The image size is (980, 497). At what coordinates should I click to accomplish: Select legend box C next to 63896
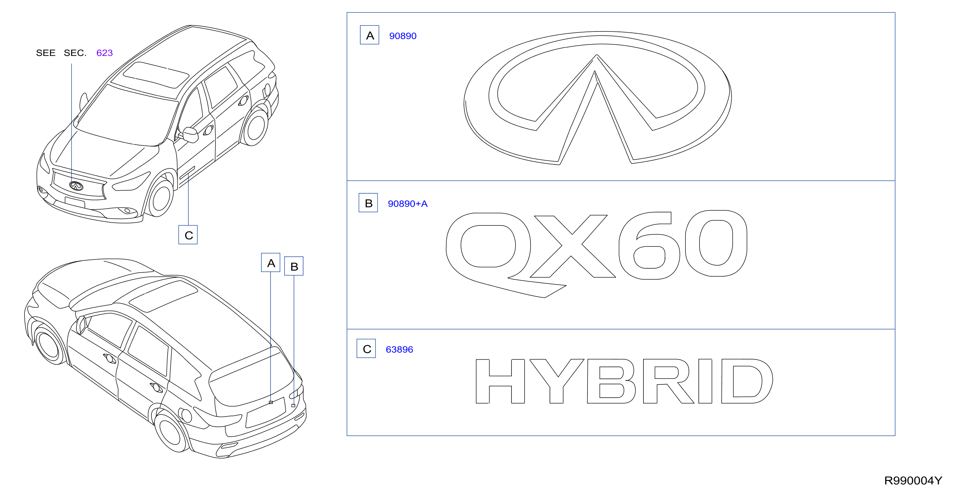click(366, 348)
